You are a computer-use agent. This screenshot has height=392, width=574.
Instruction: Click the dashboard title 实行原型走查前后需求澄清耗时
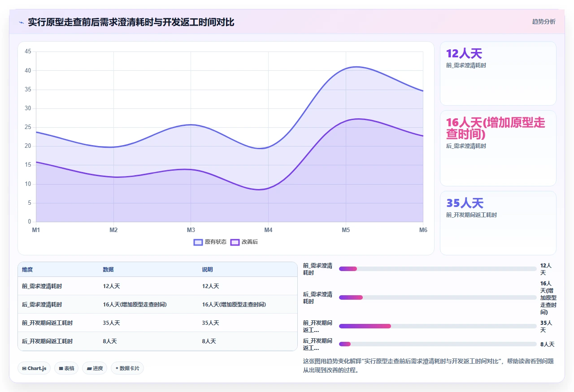click(x=131, y=22)
